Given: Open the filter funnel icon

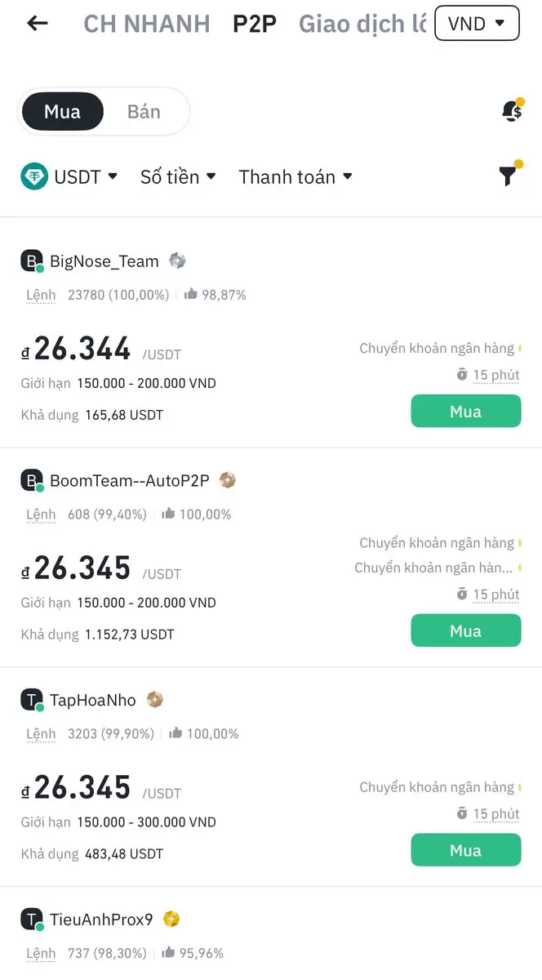Looking at the screenshot, I should coord(508,176).
